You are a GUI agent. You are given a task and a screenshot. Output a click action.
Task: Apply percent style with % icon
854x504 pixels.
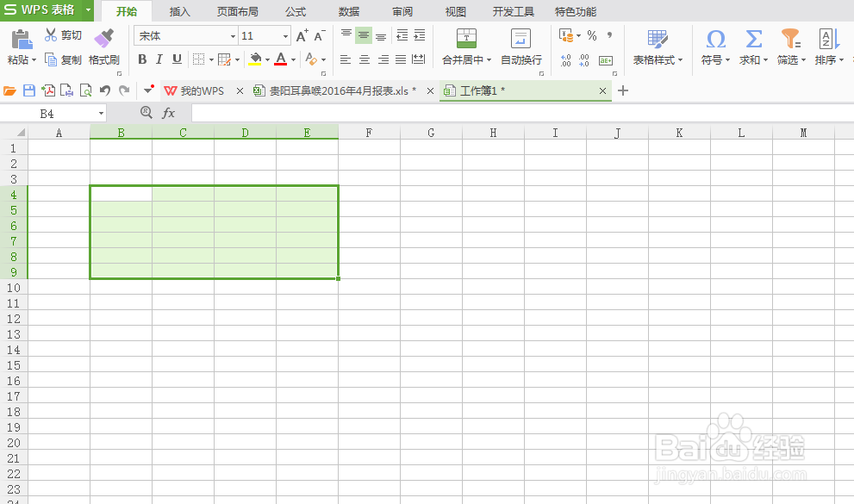pos(592,36)
